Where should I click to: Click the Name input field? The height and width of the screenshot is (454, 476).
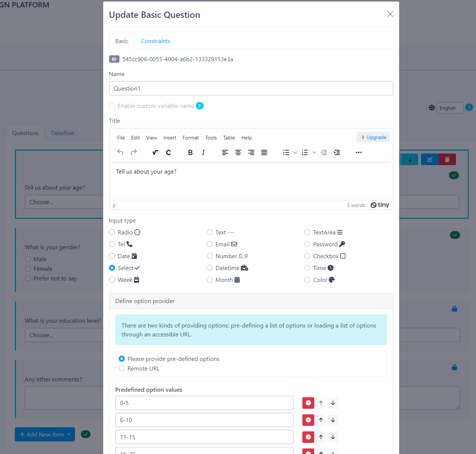tap(251, 88)
